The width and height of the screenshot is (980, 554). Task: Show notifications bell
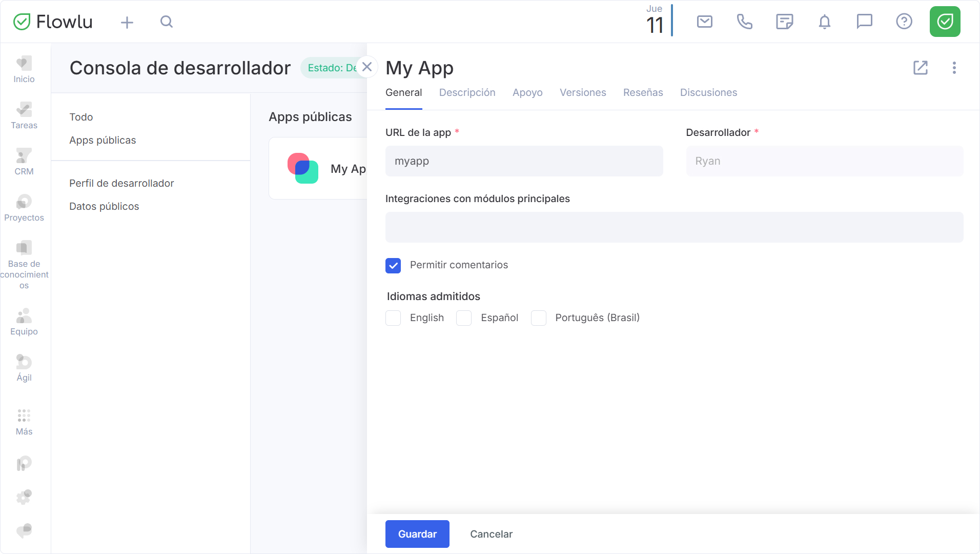click(824, 22)
